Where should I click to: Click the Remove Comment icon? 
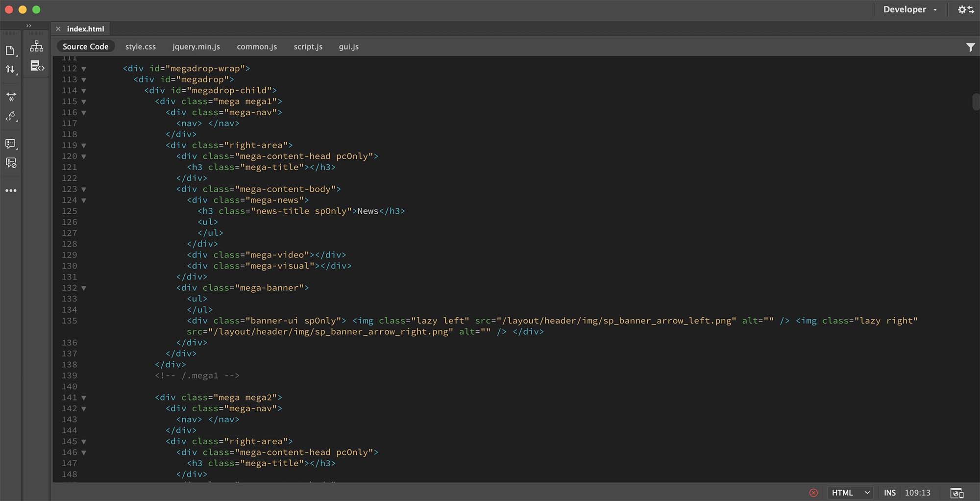click(x=11, y=163)
